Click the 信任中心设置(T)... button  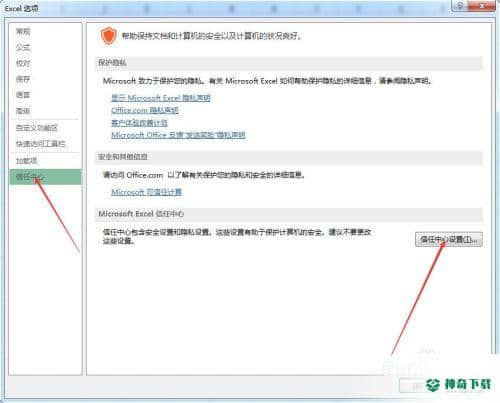449,239
